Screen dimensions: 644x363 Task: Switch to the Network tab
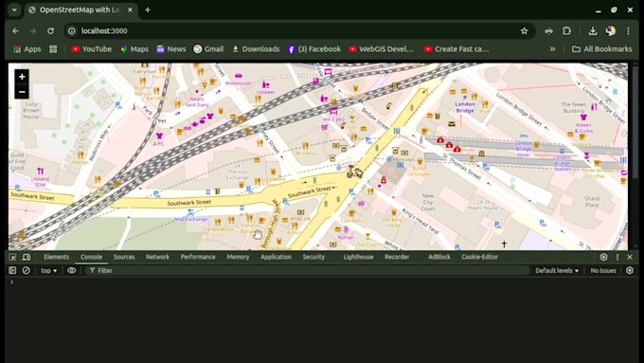coord(157,257)
